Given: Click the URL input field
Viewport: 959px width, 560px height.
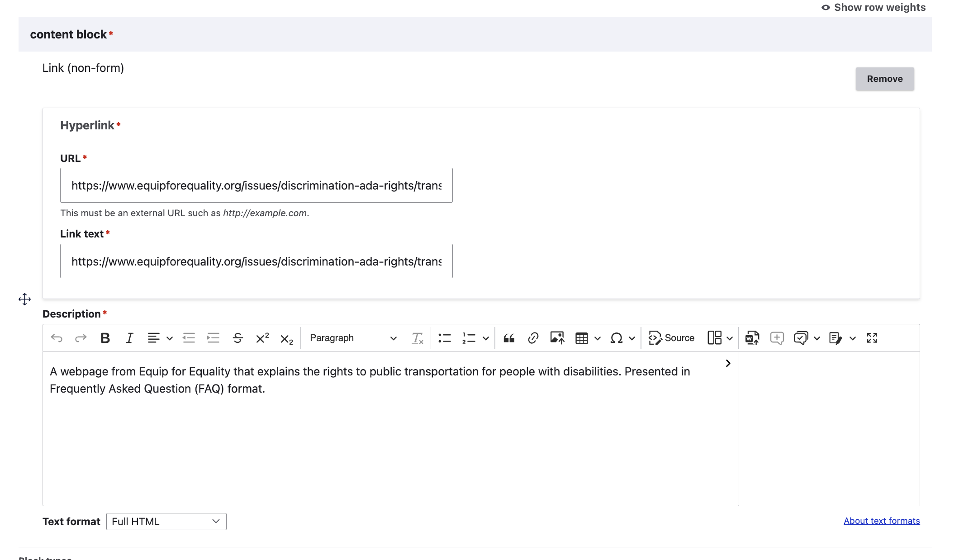Looking at the screenshot, I should coord(256,185).
